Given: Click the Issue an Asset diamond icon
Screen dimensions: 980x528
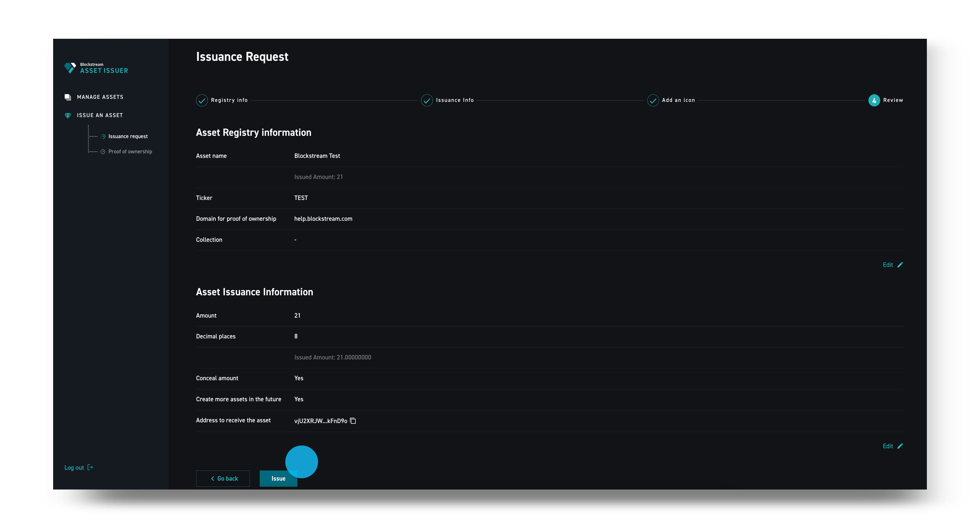Looking at the screenshot, I should pos(68,115).
